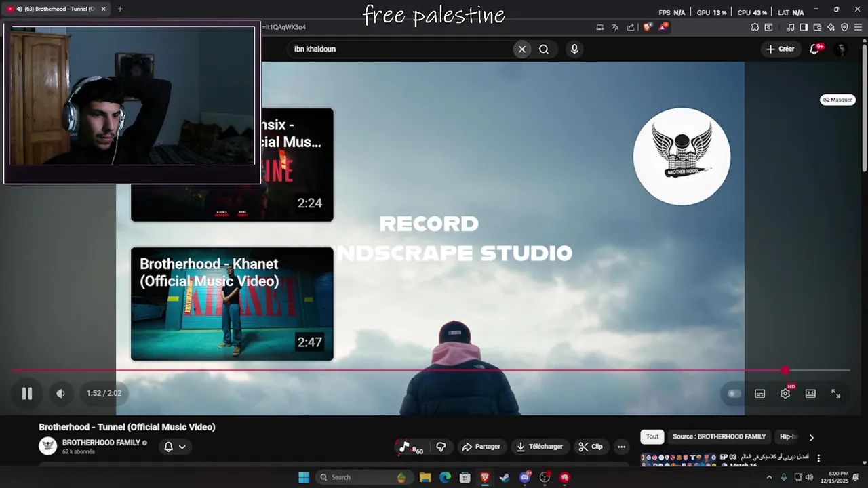Click the channel avatar beside BROTHERHOOD FAMILY
This screenshot has height=488, width=868.
pyautogui.click(x=47, y=446)
